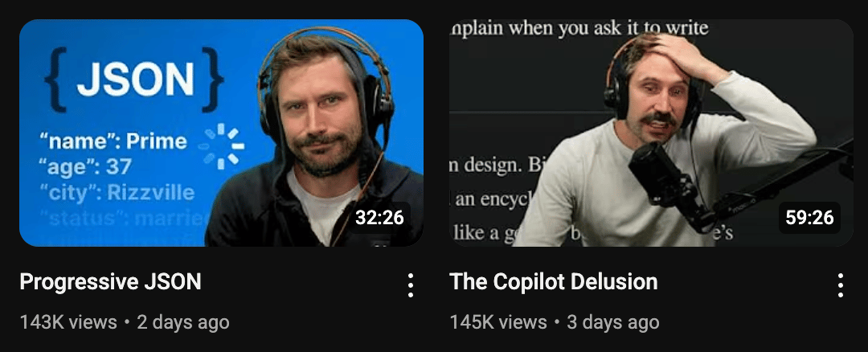Viewport: 868px width, 352px height.
Task: Play the blue Progressive JSON thumbnail
Action: click(x=222, y=133)
